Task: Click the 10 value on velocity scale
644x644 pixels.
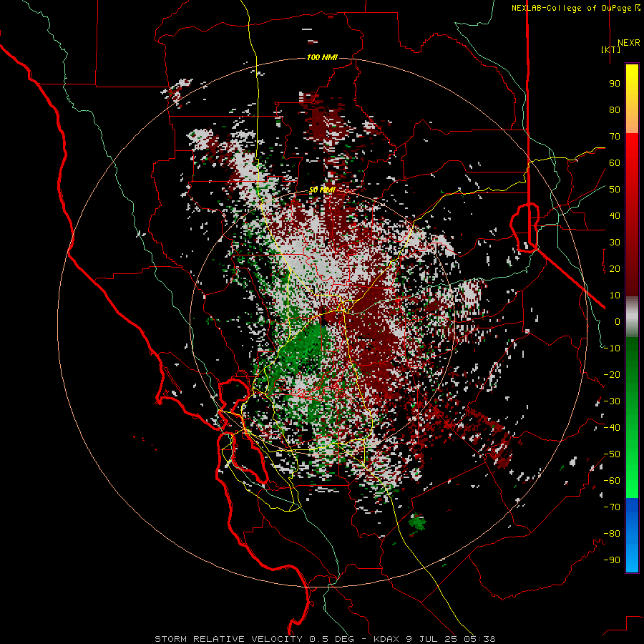Action: [615, 296]
